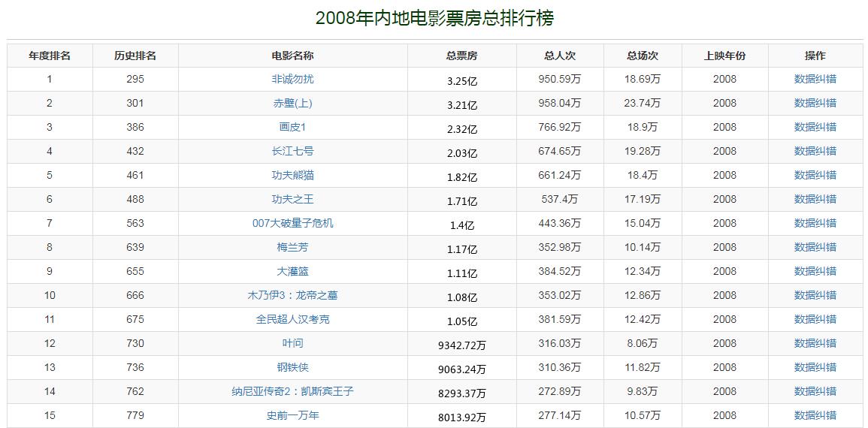Open the 长江七号 movie page
Screen dimensions: 868x428
(292, 151)
